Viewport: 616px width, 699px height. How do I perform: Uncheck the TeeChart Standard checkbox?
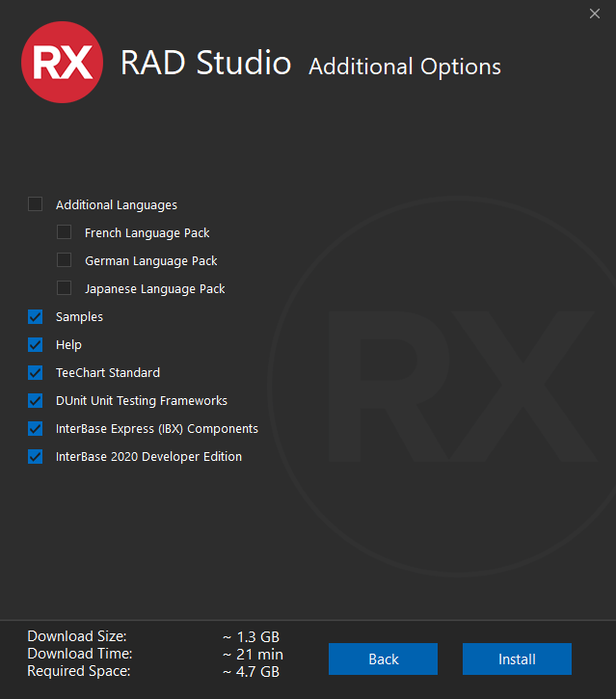(36, 372)
